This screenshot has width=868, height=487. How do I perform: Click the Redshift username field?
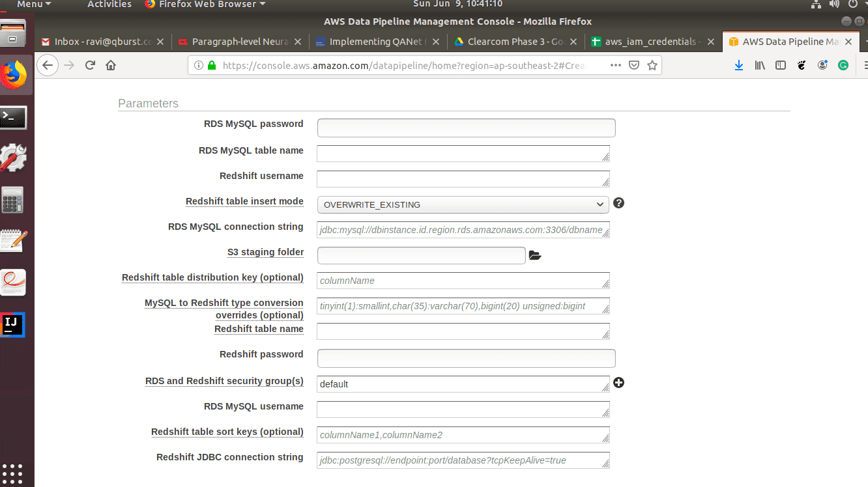point(463,179)
